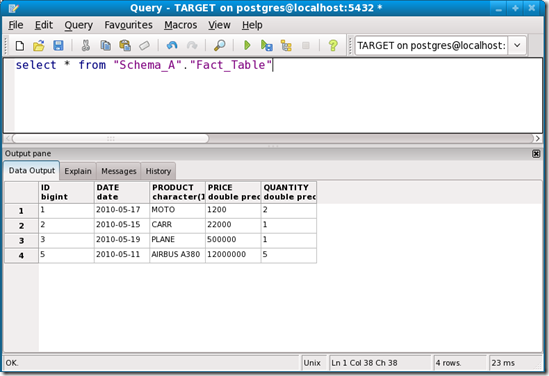The height and width of the screenshot is (376, 549).
Task: Switch to the History tab
Action: (158, 171)
